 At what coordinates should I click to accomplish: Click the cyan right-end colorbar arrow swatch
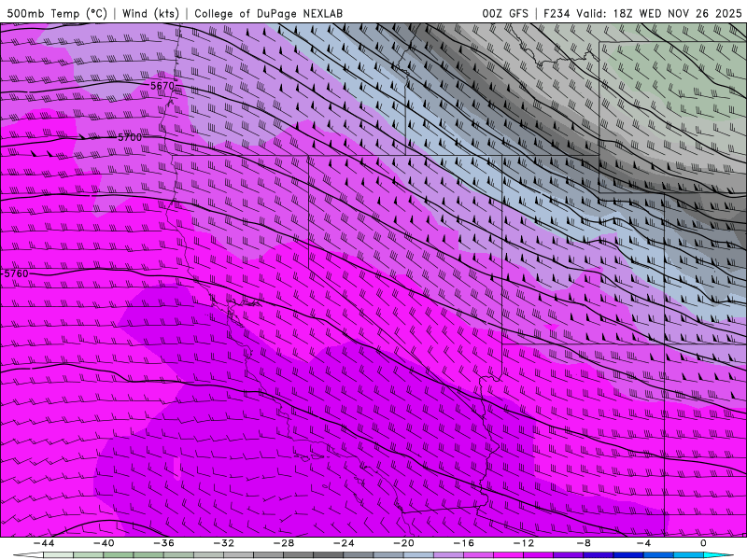click(x=718, y=555)
